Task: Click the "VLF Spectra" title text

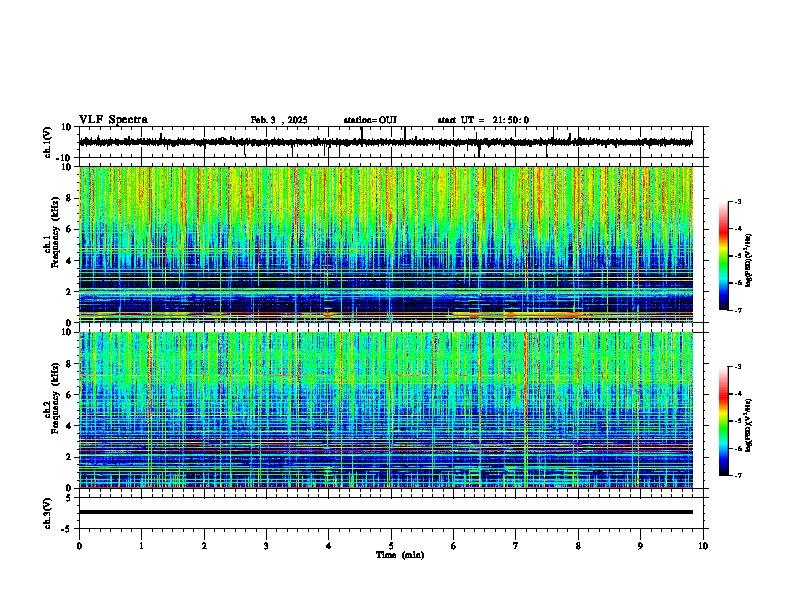Action: tap(113, 120)
